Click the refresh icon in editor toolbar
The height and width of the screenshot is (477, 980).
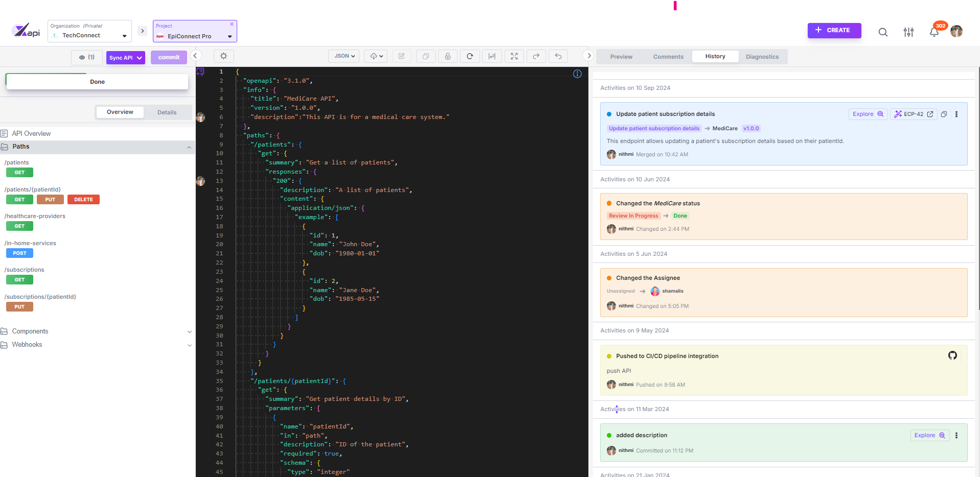point(470,56)
